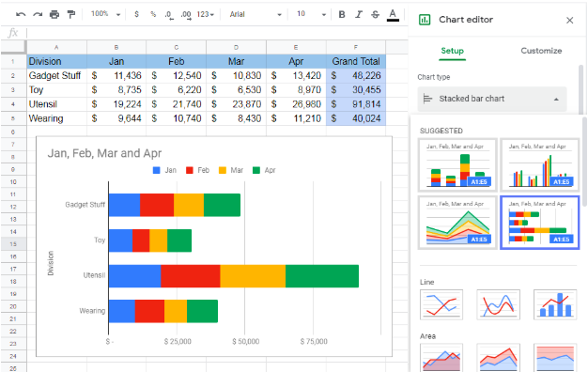Click the blue Jan segment of Gadget Stuff bar
588x372 pixels.
pyautogui.click(x=125, y=205)
